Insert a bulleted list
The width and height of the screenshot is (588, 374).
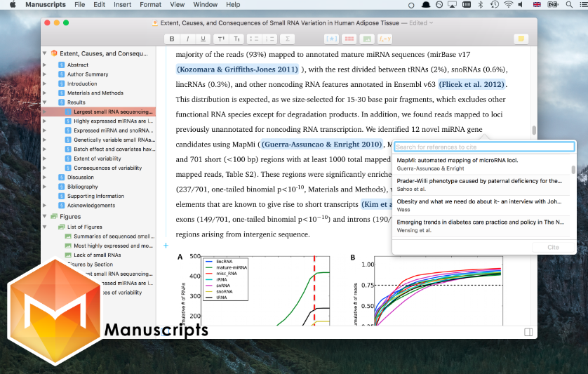point(254,39)
